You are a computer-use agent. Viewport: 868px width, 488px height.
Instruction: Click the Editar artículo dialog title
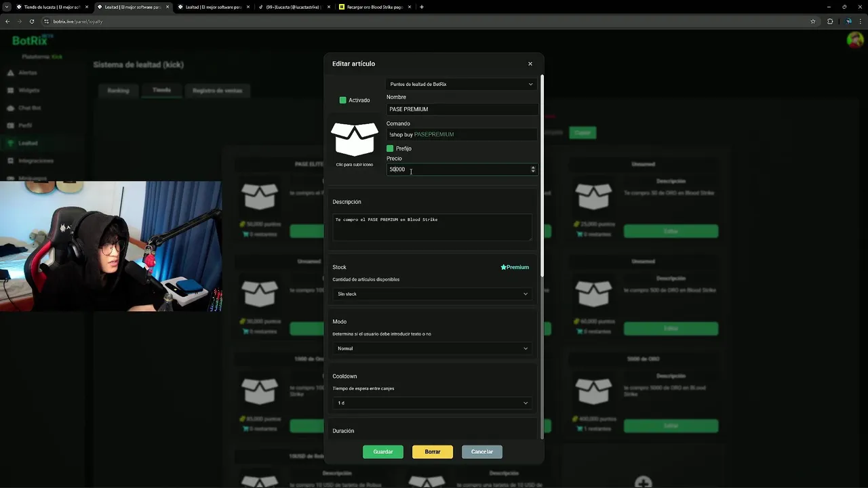pyautogui.click(x=353, y=64)
